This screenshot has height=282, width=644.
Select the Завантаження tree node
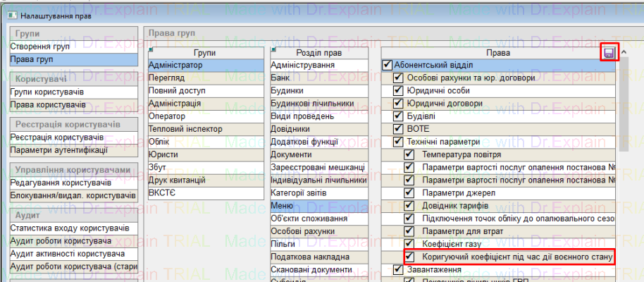[428, 269]
